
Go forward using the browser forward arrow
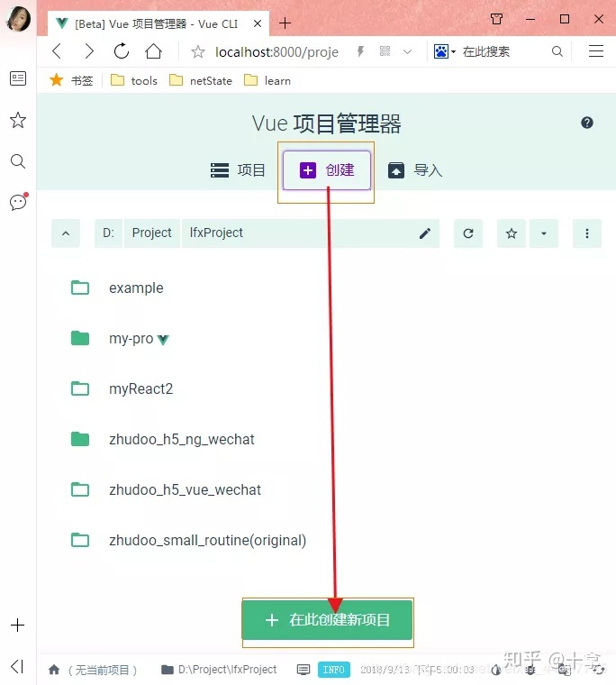pyautogui.click(x=89, y=51)
